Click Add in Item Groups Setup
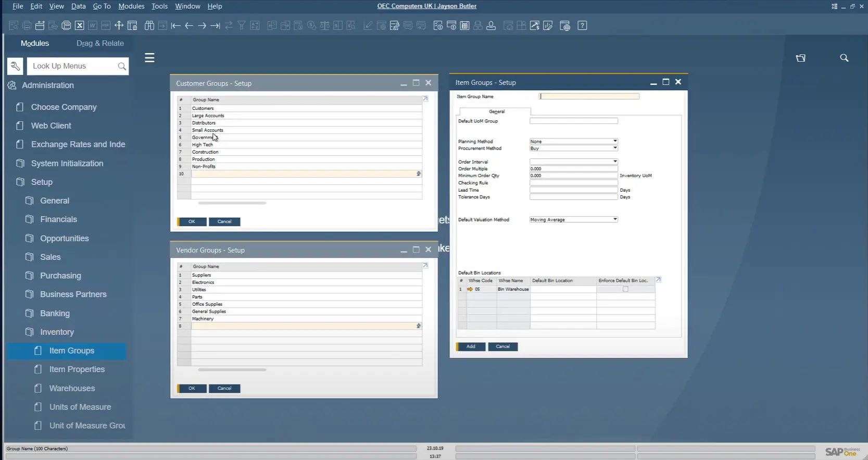Image resolution: width=868 pixels, height=460 pixels. click(471, 346)
